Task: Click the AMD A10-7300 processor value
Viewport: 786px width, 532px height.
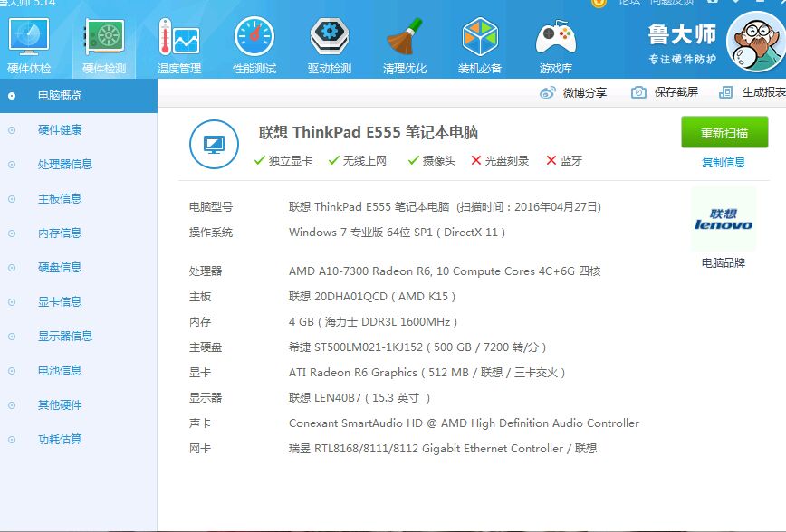Action: 445,271
